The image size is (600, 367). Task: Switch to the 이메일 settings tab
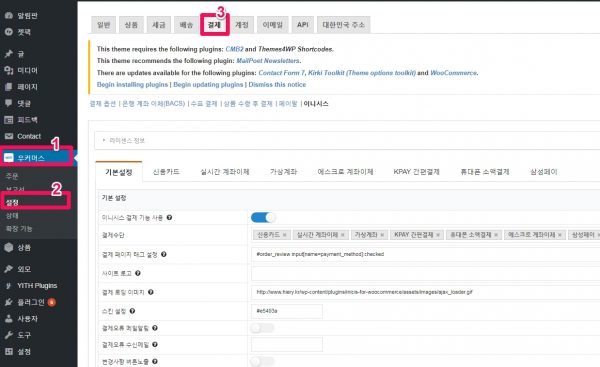click(272, 25)
